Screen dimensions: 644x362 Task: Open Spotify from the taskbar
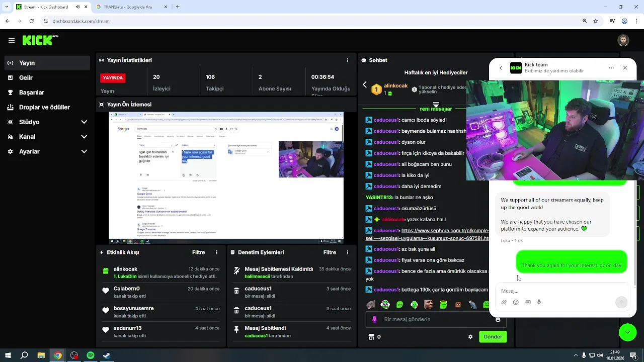[x=91, y=355]
